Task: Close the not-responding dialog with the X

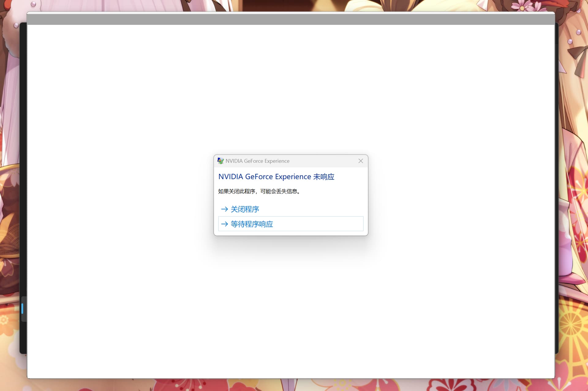Action: [361, 161]
